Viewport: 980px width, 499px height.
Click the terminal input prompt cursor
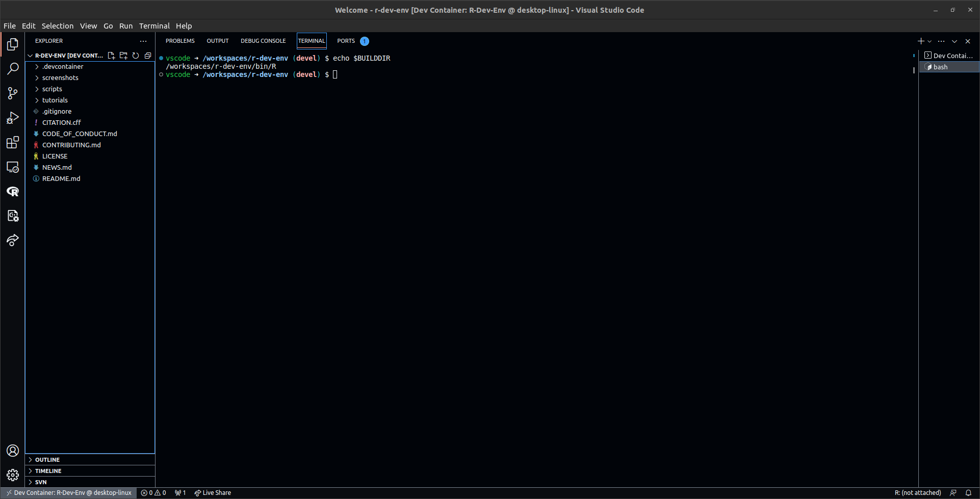[335, 74]
